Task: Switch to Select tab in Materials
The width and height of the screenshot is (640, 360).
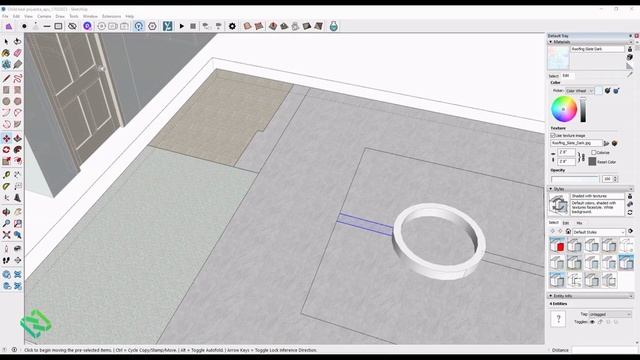Action: pyautogui.click(x=553, y=76)
